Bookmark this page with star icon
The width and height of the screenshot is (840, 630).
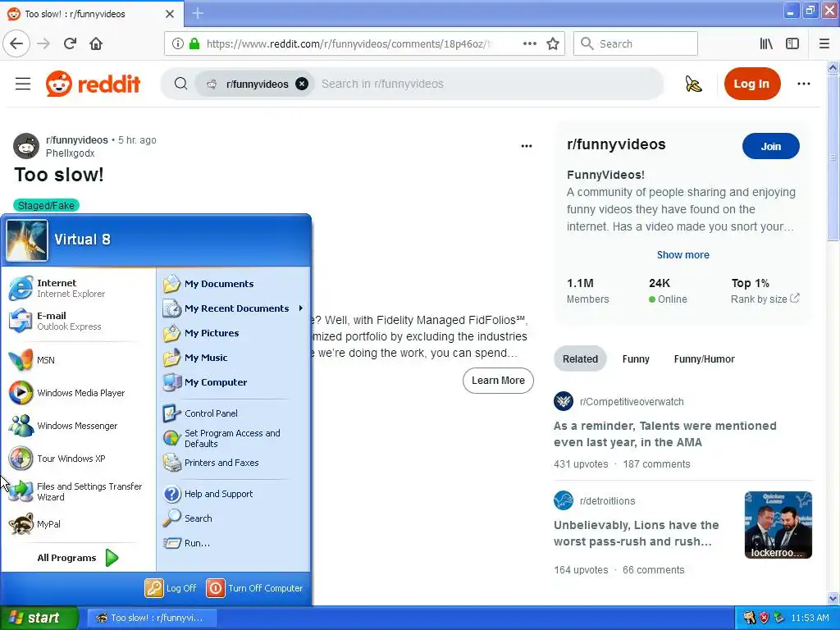pyautogui.click(x=553, y=44)
